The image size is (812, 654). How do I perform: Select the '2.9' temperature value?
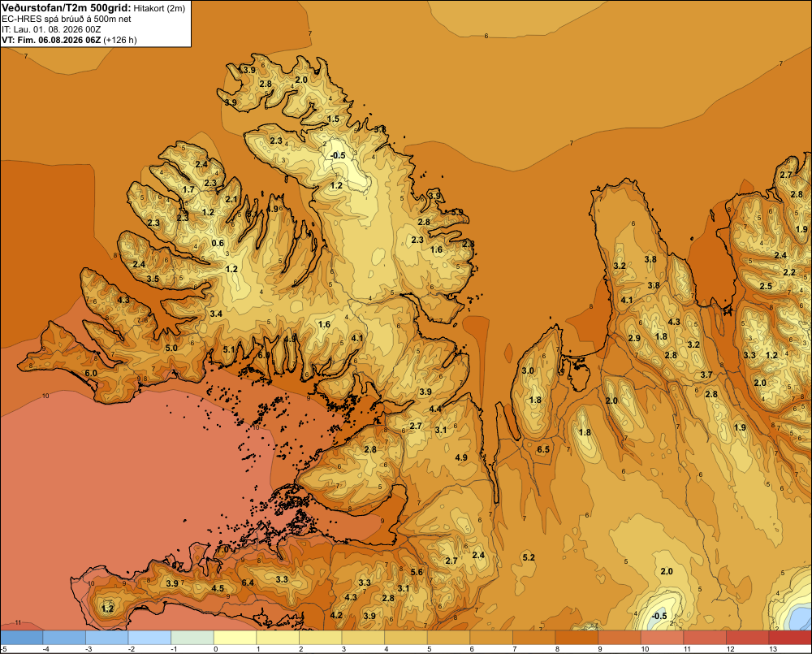634,338
